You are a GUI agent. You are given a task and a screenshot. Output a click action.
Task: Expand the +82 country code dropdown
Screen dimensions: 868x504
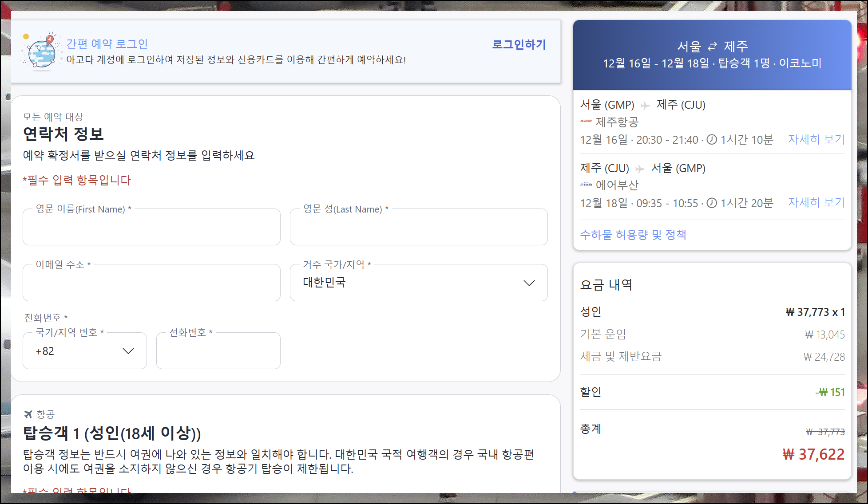pos(84,351)
